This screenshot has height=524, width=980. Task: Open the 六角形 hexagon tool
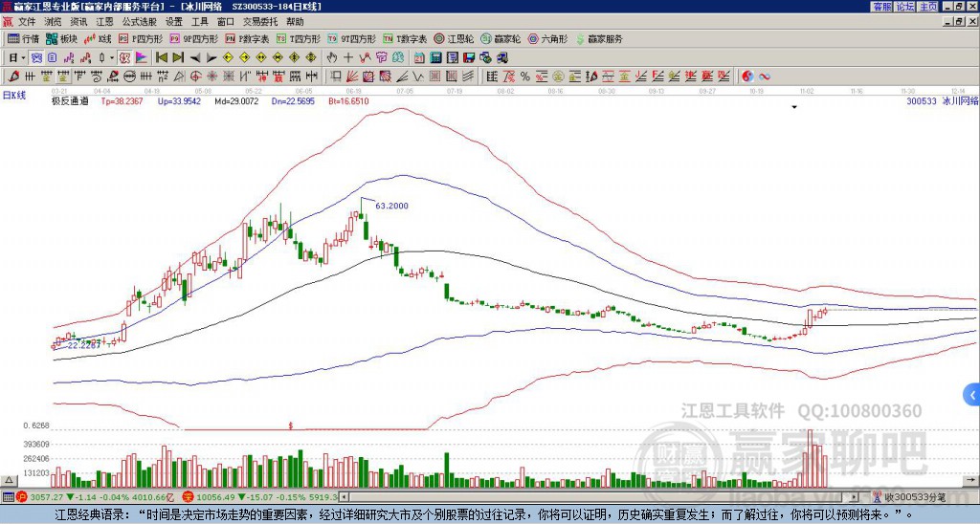point(547,38)
